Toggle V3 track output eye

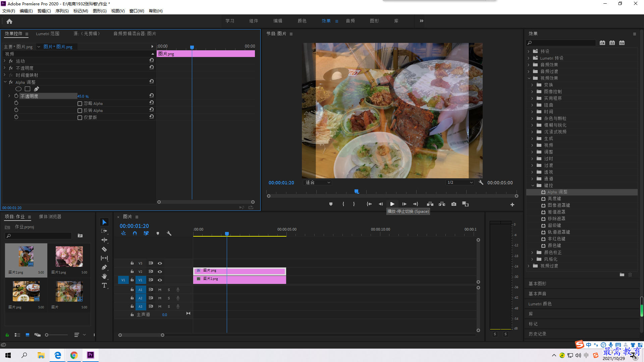point(160,263)
